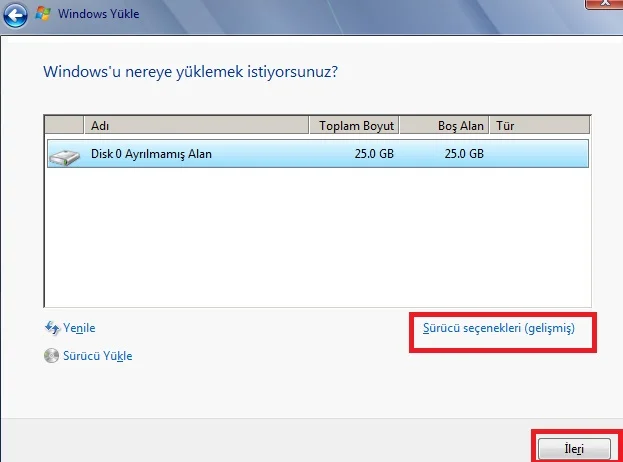The width and height of the screenshot is (623, 462).
Task: Click the empty first column header
Action: coord(65,126)
